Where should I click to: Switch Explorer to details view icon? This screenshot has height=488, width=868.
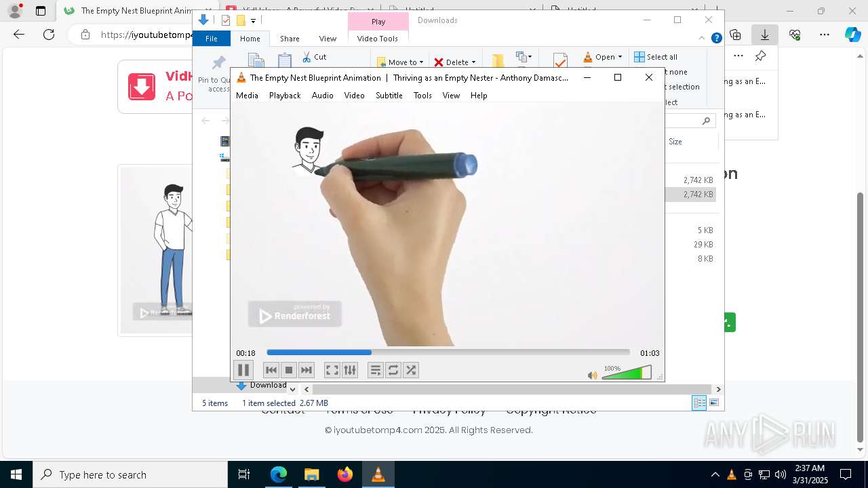point(699,403)
